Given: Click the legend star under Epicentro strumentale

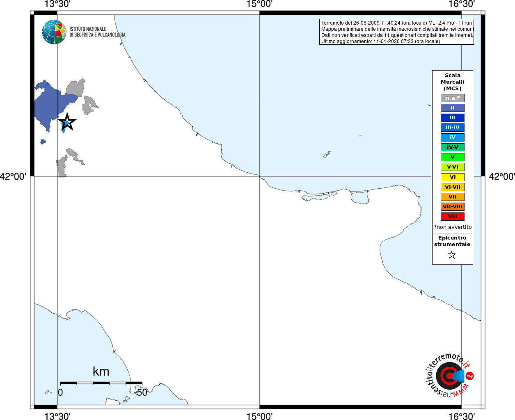Looking at the screenshot, I should coord(452,255).
